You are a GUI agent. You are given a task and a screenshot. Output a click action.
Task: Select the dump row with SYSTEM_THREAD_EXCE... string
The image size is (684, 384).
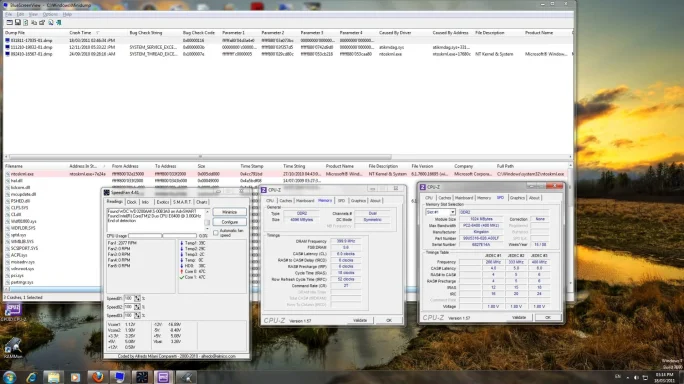(288, 54)
